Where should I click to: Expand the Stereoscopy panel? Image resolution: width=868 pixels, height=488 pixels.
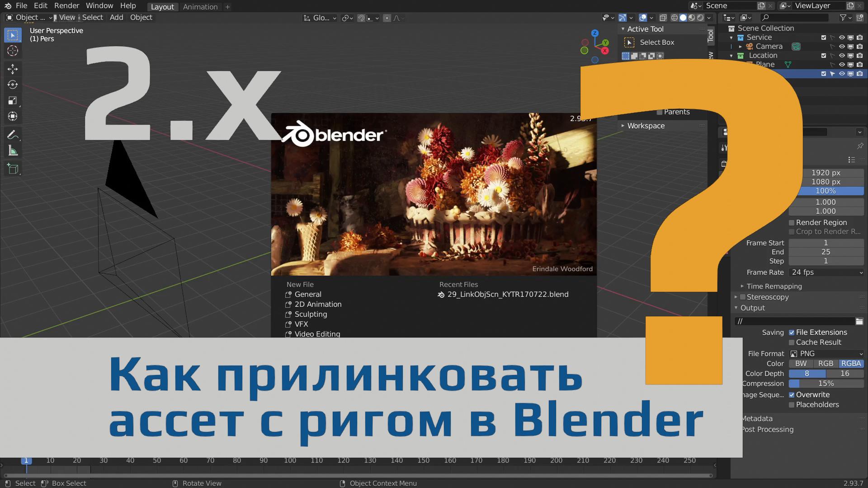coord(767,297)
